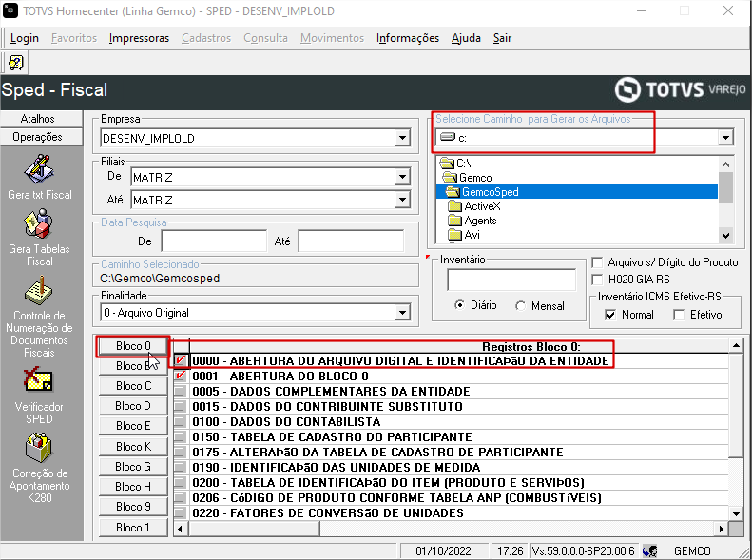Open the Gera Tabelas Fiscal operation

(40, 238)
